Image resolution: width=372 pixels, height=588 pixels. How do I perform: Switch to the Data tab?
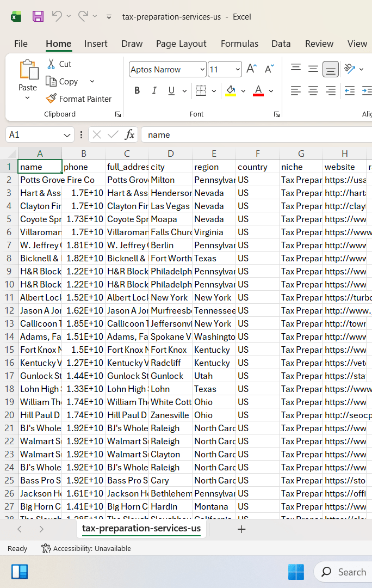click(x=281, y=44)
